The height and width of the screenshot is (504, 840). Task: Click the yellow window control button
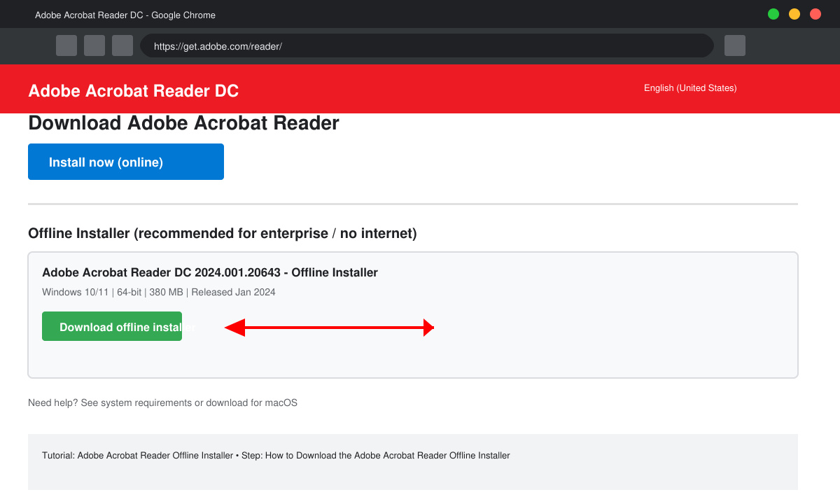coord(794,14)
